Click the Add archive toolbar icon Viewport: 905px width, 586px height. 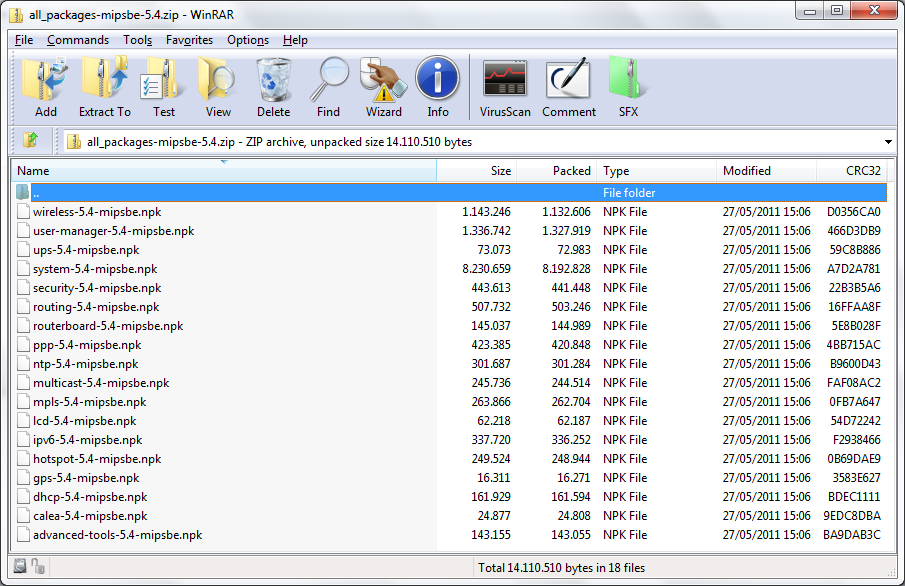click(x=45, y=79)
